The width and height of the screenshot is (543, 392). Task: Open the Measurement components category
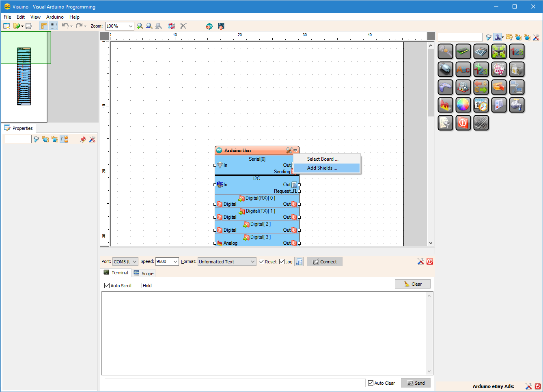click(445, 52)
